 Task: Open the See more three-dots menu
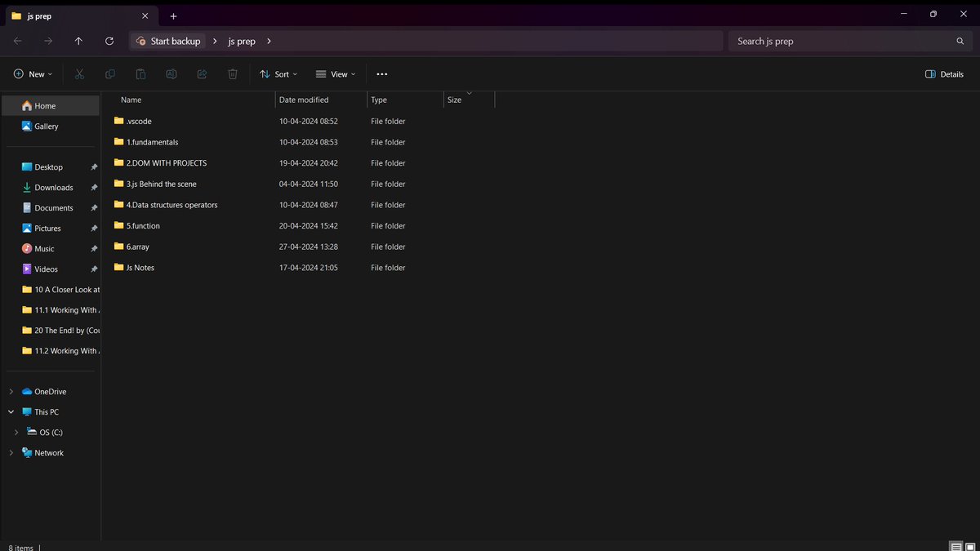(381, 74)
